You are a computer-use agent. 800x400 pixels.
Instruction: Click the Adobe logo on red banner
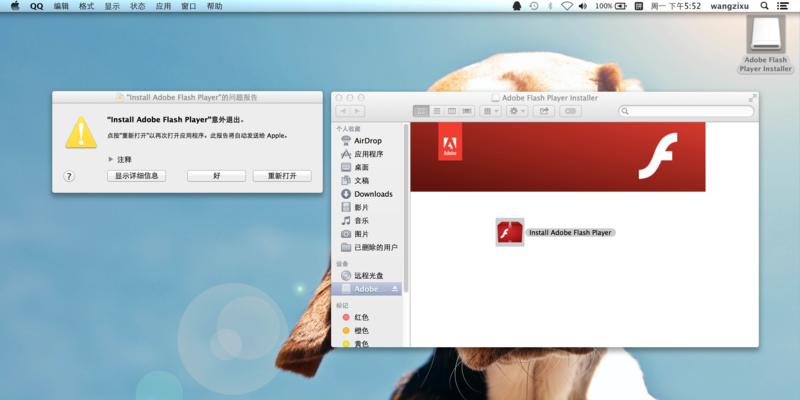coord(450,141)
